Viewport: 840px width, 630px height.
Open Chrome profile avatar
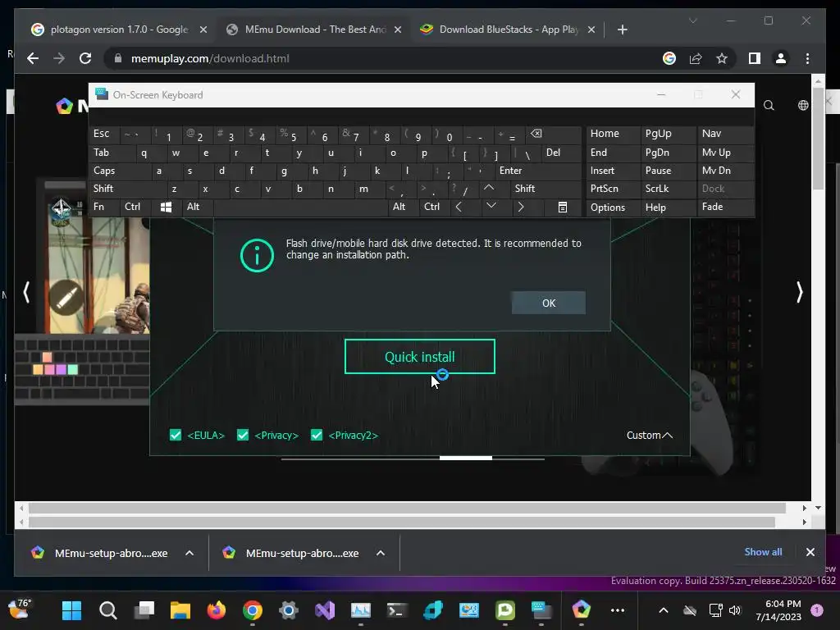point(781,58)
